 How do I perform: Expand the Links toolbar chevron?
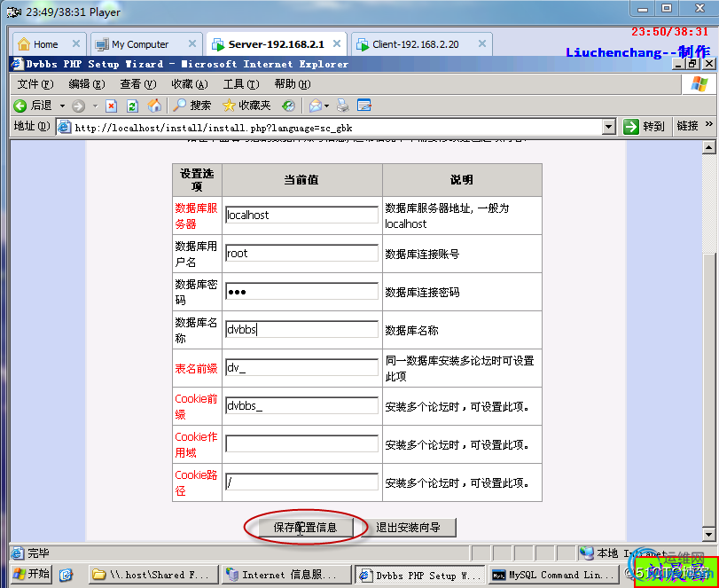(x=708, y=124)
